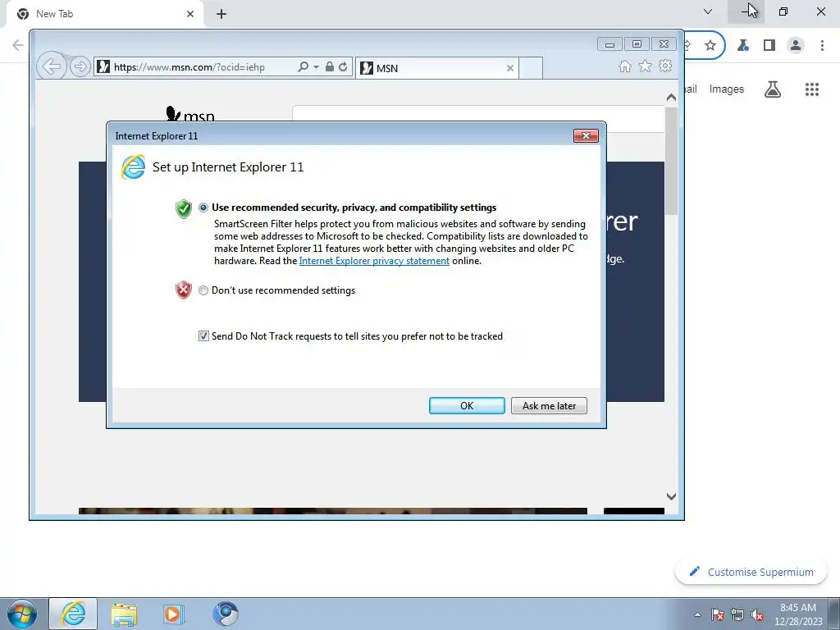Choose Ask me later button
Image resolution: width=840 pixels, height=630 pixels.
click(x=549, y=405)
